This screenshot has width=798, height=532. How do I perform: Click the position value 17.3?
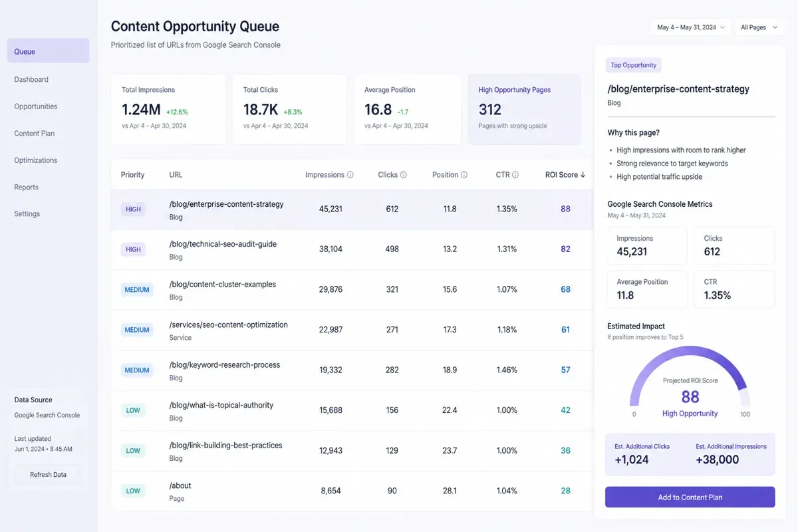(x=450, y=329)
